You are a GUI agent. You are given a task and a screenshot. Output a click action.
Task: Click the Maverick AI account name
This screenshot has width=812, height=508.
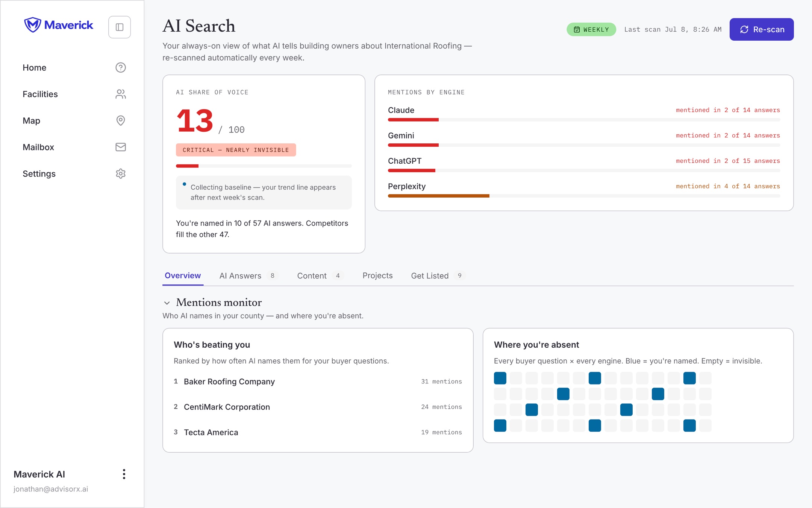click(x=39, y=474)
